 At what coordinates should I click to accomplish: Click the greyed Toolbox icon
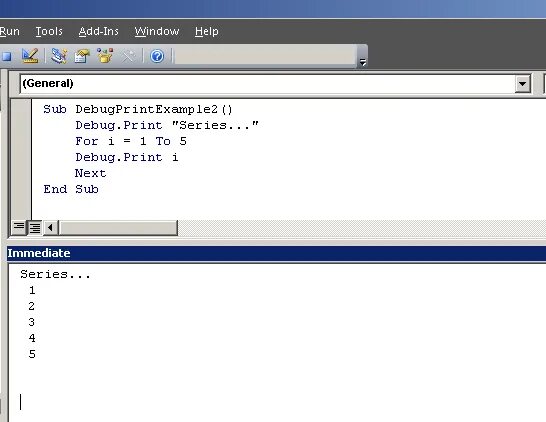click(128, 56)
